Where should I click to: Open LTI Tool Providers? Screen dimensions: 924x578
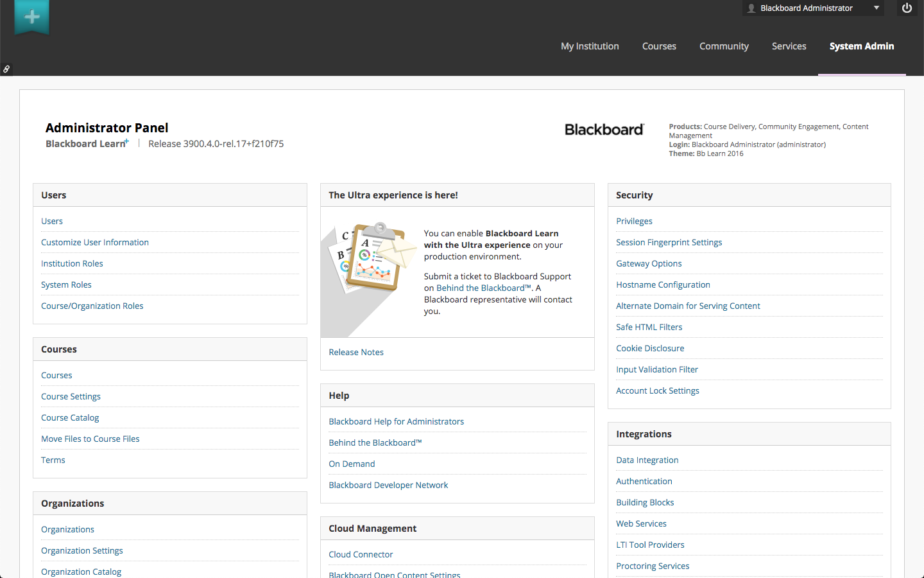650,545
